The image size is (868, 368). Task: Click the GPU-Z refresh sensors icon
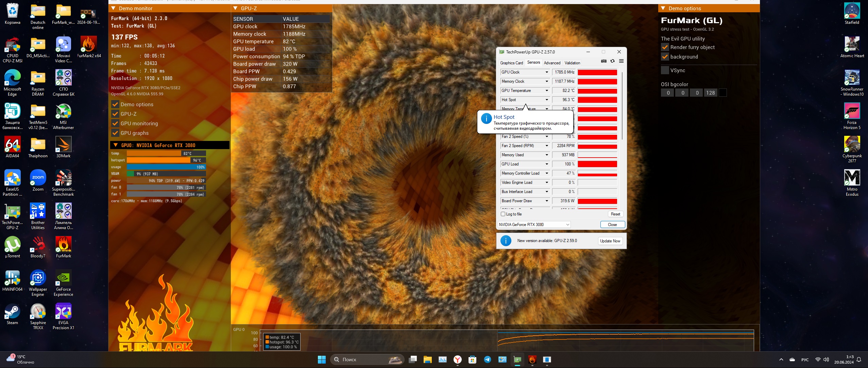point(612,61)
